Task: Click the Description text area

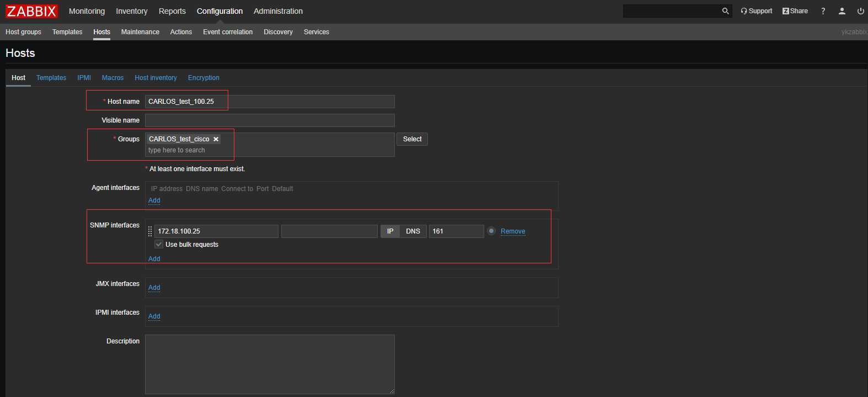Action: (x=270, y=364)
